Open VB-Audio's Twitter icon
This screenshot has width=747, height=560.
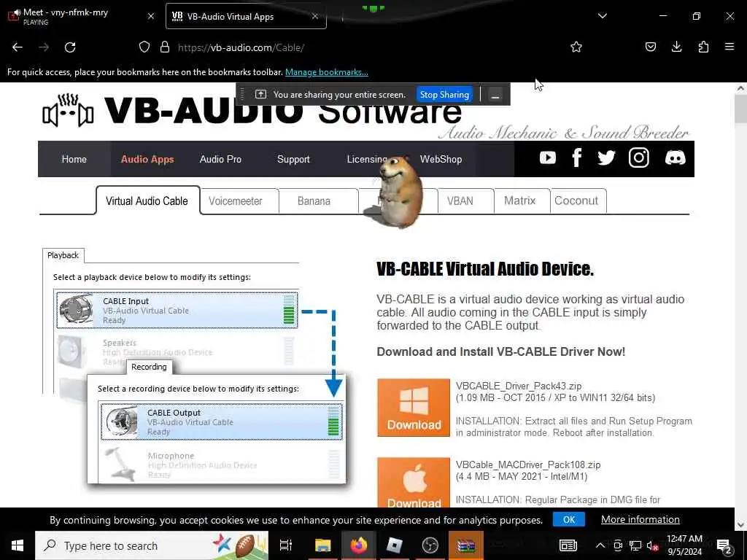coord(606,157)
